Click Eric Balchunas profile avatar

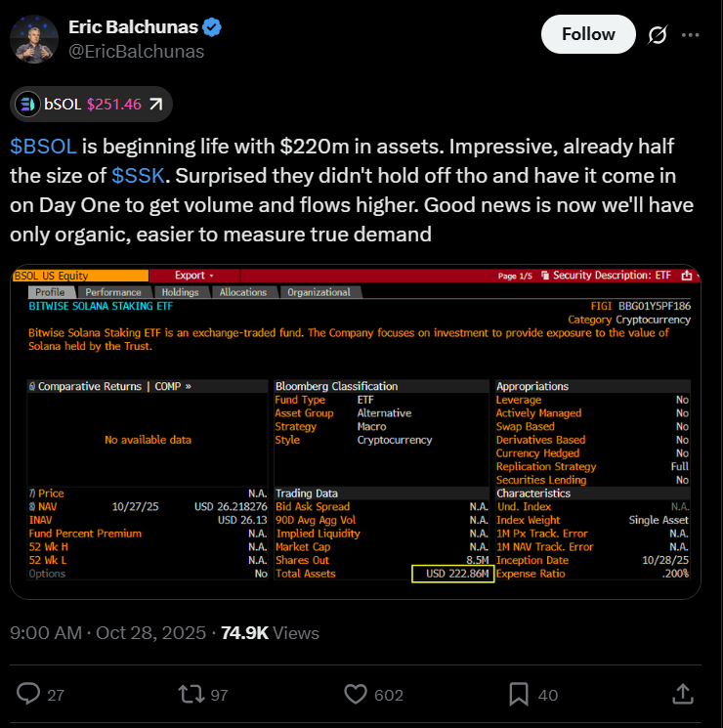[x=32, y=37]
